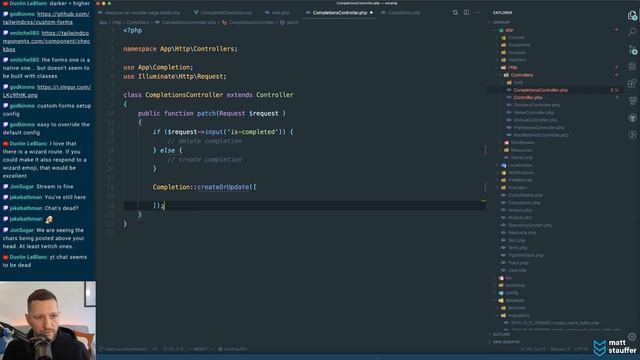The width and height of the screenshot is (640, 360).
Task: Click Spaces: 4 indentation in status bar
Action: (x=560, y=349)
